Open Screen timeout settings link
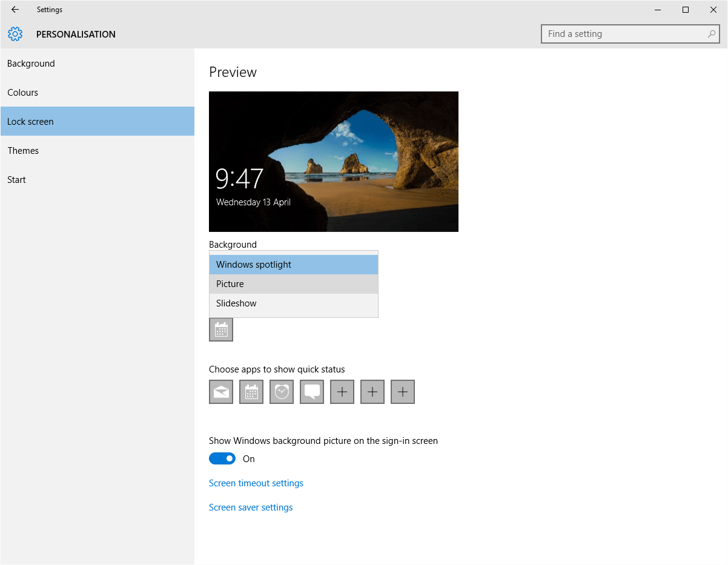This screenshot has height=565, width=728. (256, 483)
